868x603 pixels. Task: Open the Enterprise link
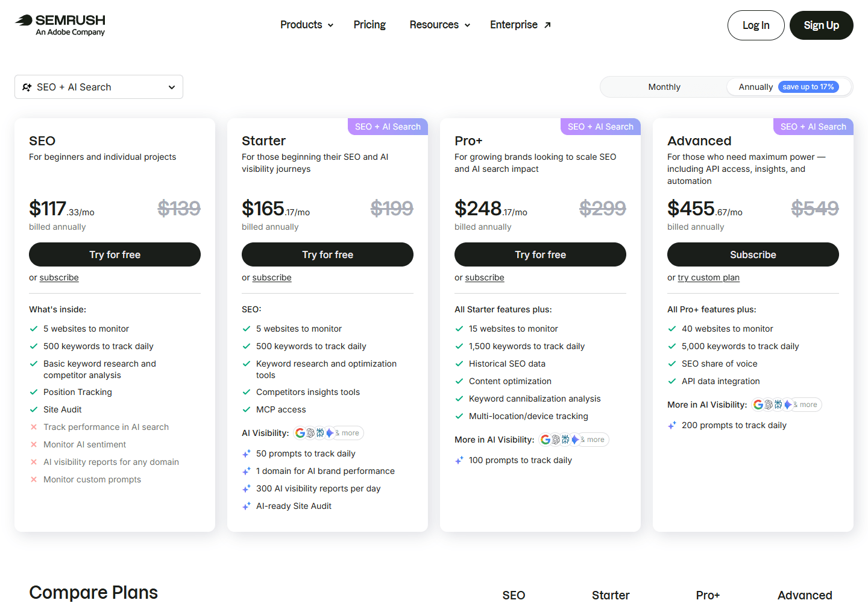(520, 25)
